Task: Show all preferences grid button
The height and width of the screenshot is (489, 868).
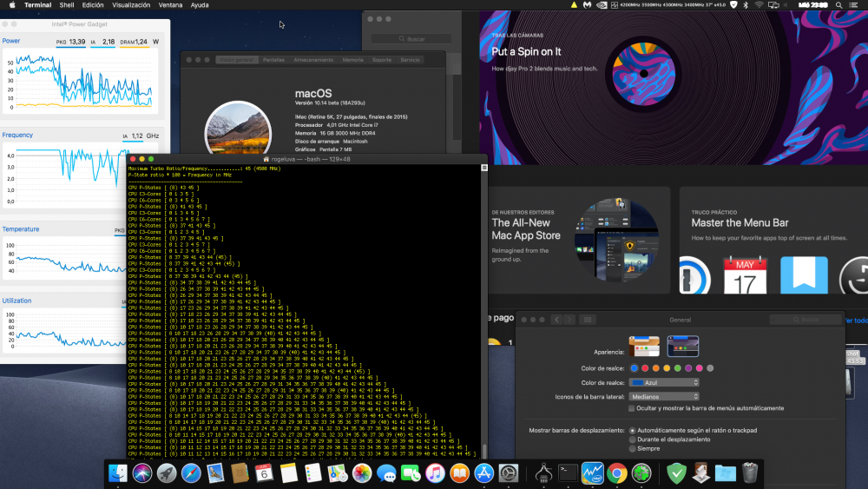Action: [588, 320]
